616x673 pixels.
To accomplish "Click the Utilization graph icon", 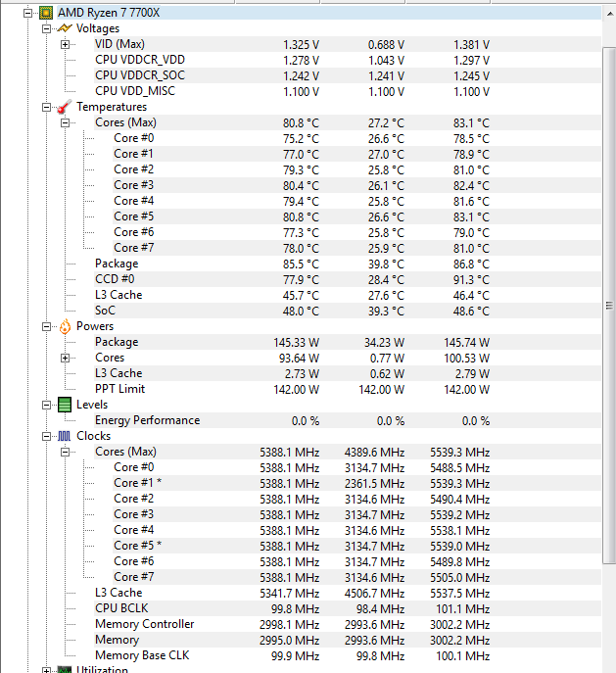I will pos(65,669).
